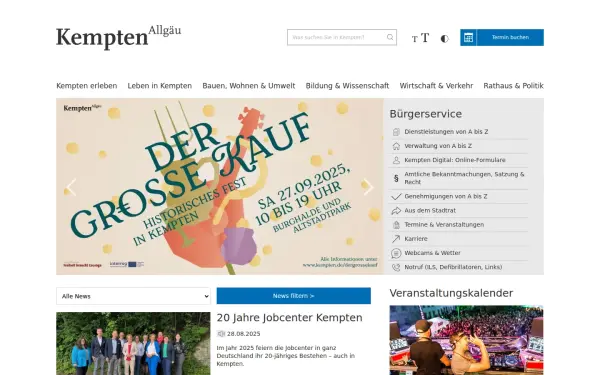Click date text 28.08.2025
600x375 pixels.
(x=243, y=334)
